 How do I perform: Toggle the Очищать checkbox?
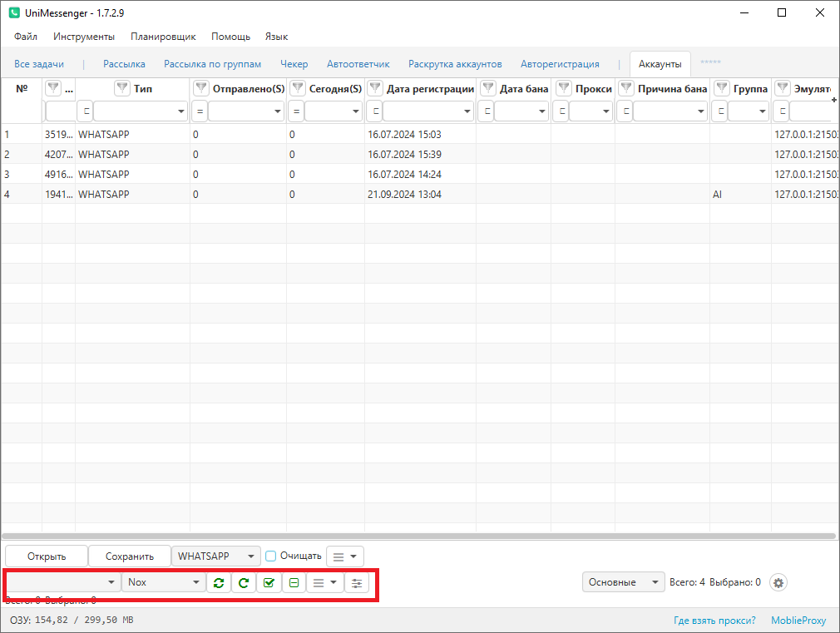pos(270,556)
